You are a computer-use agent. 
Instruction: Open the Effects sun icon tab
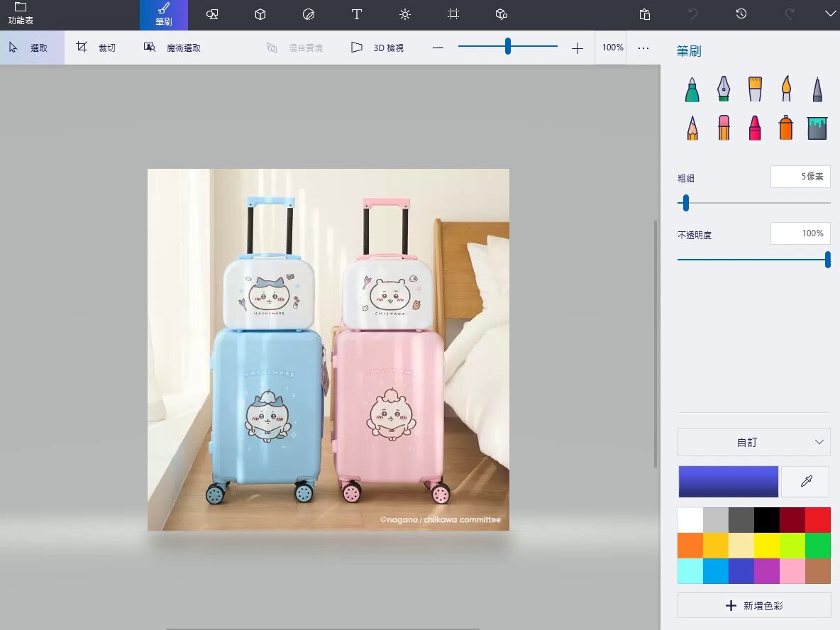tap(405, 14)
